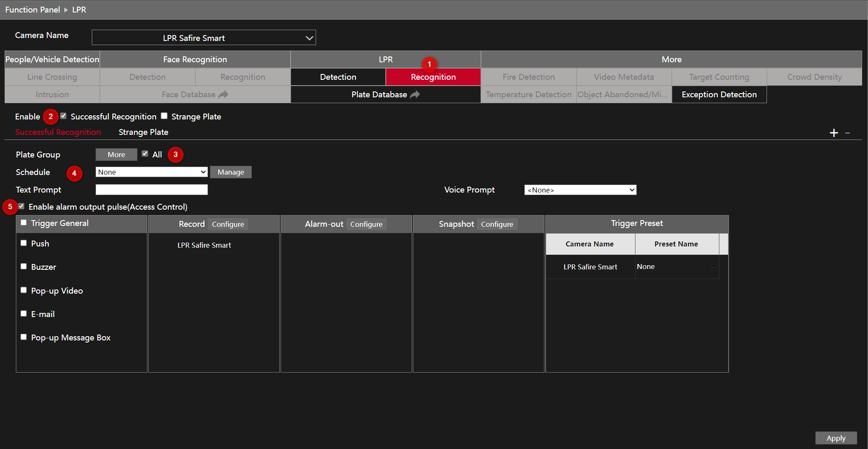Select the Detection tab under LPR
868x449 pixels.
[338, 77]
